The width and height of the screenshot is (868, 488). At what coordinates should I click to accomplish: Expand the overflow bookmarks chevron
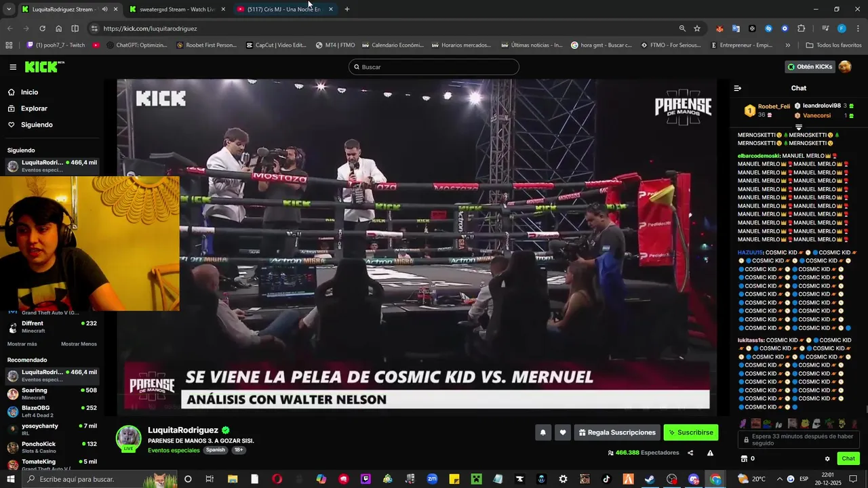787,45
